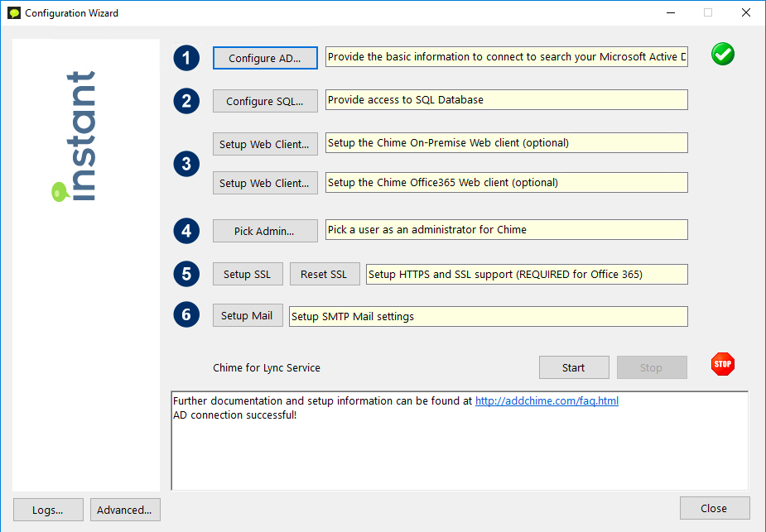Image resolution: width=766 pixels, height=532 pixels.
Task: Open the Advanced... settings
Action: 125,510
